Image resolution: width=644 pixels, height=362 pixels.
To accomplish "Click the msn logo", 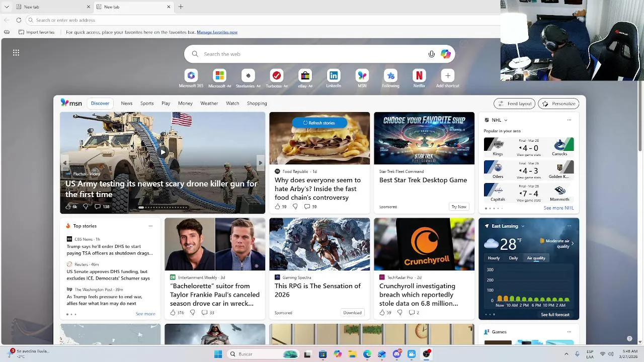I will click(x=71, y=103).
